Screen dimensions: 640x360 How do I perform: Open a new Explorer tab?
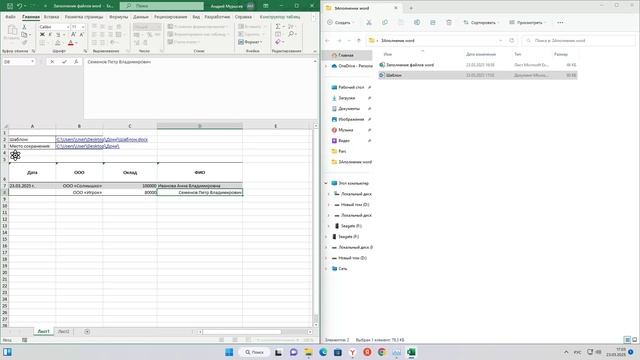tap(411, 8)
